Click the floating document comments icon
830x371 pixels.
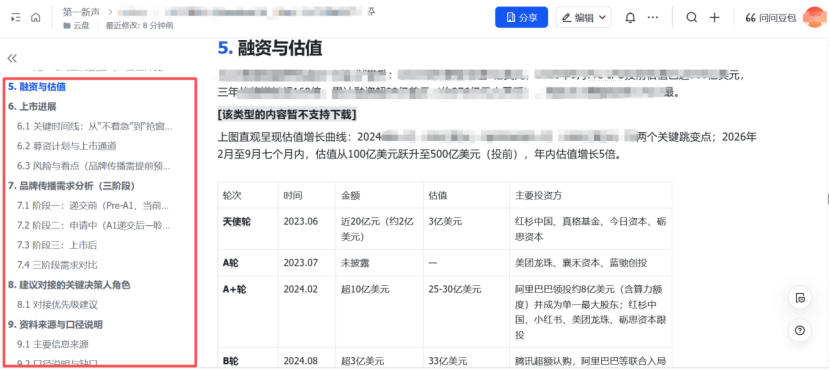(x=800, y=298)
